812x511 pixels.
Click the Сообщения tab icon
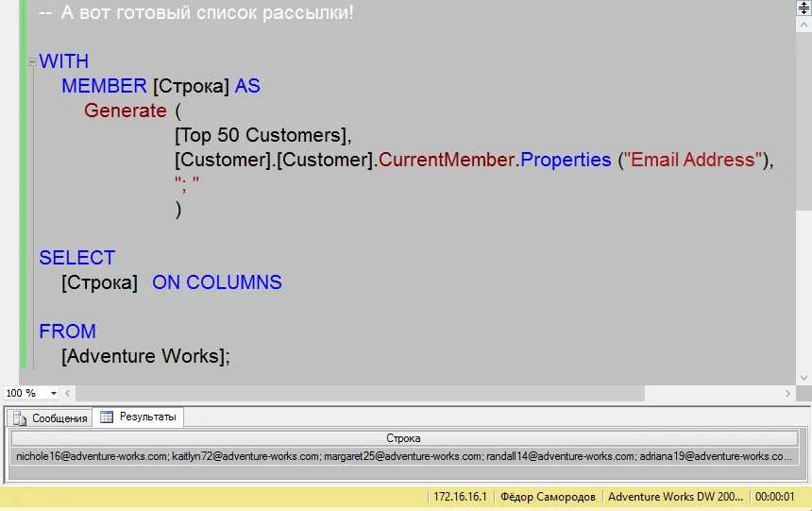(x=20, y=418)
